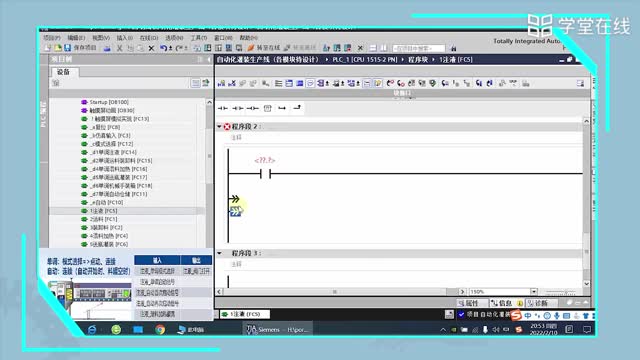The image size is (640, 360).
Task: Click the cut scissors icon
Action: pos(120,48)
